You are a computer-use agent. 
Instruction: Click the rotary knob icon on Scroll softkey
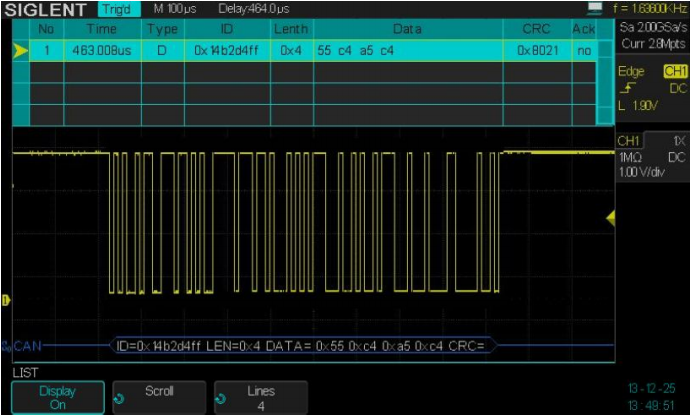(119, 399)
